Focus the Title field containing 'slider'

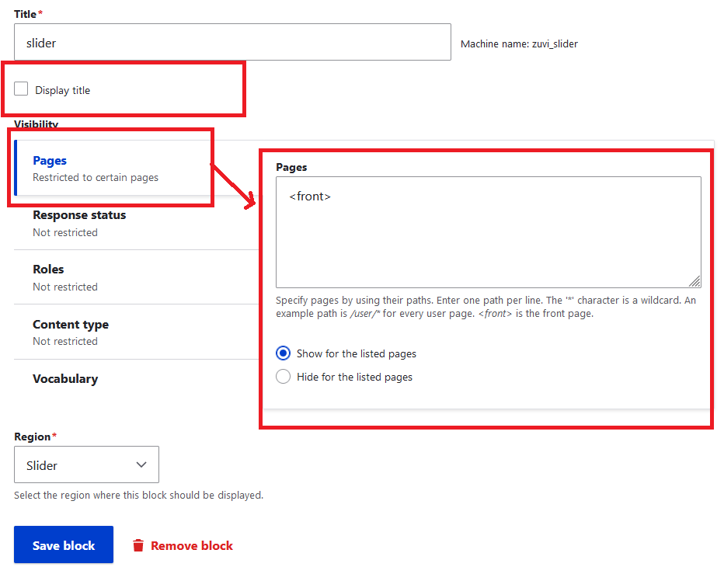[x=232, y=43]
